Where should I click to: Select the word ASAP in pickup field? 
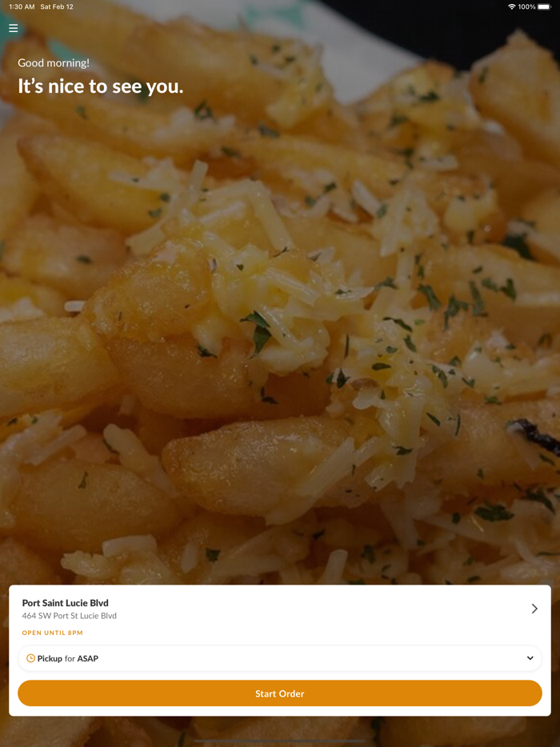88,658
